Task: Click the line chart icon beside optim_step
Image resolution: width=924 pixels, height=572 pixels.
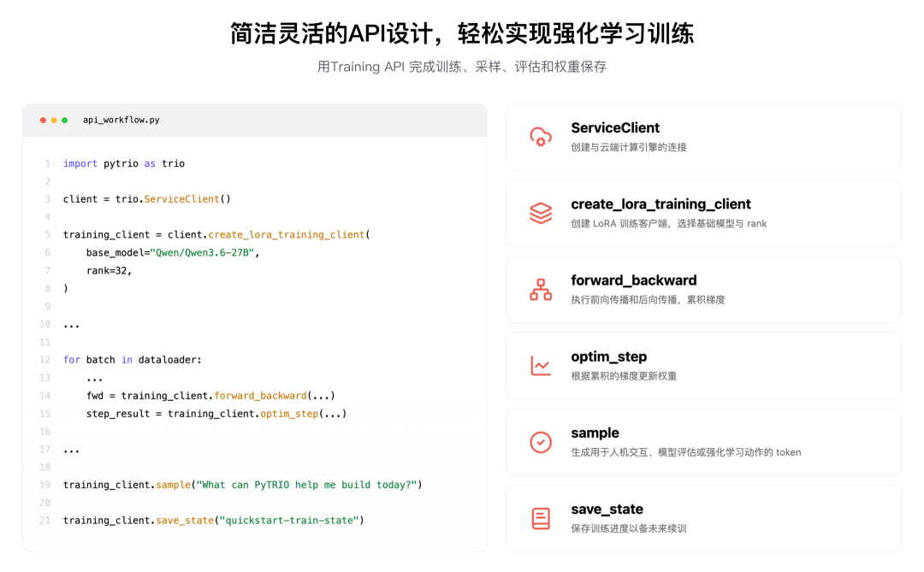Action: (x=541, y=366)
